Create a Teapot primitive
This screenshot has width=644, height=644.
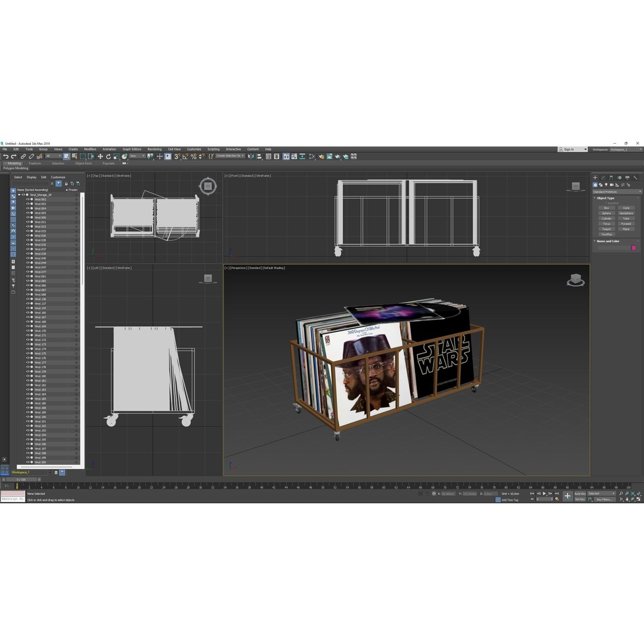pyautogui.click(x=606, y=229)
